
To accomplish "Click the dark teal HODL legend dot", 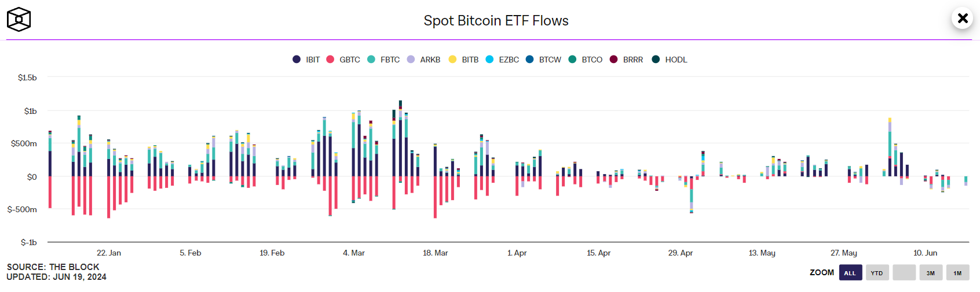I will click(656, 60).
